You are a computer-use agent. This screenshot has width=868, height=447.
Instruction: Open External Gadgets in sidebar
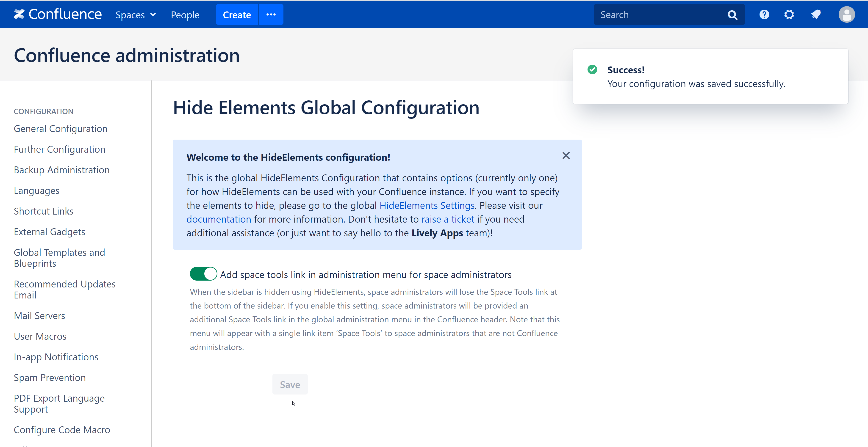pos(50,232)
